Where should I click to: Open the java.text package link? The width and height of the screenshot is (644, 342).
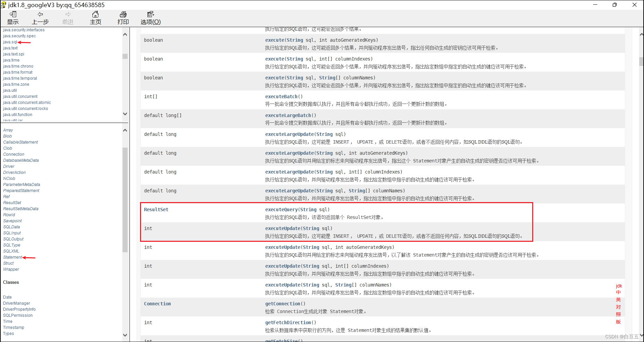click(x=10, y=48)
